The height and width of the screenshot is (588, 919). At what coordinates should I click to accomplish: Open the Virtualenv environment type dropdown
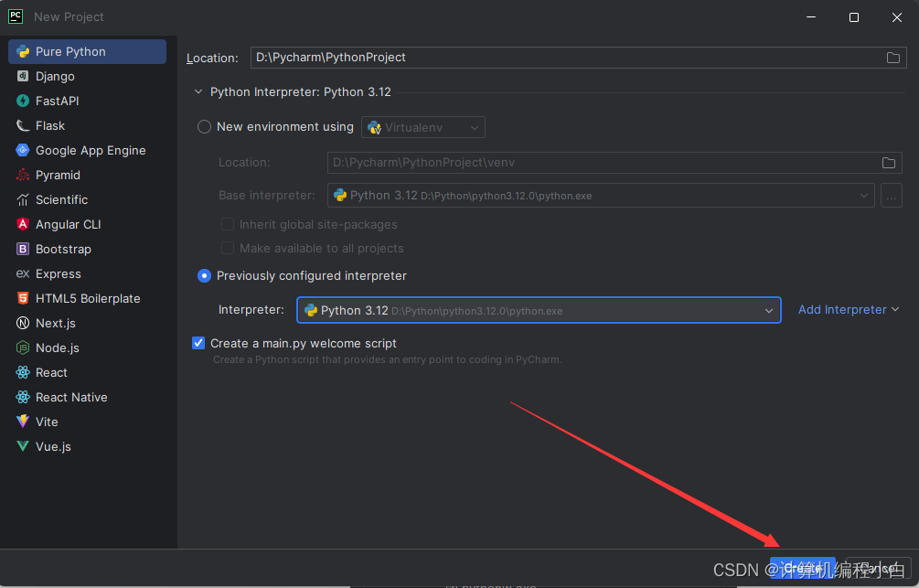[423, 127]
